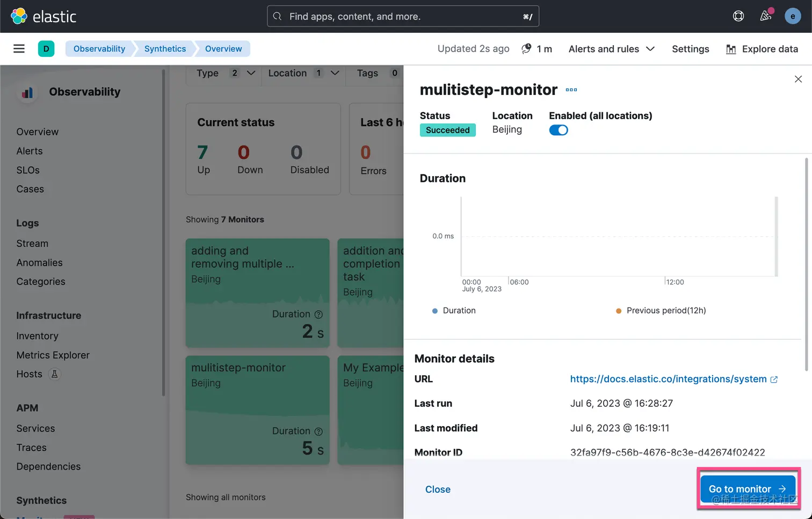Open Explore data
The image size is (812, 519).
[762, 49]
